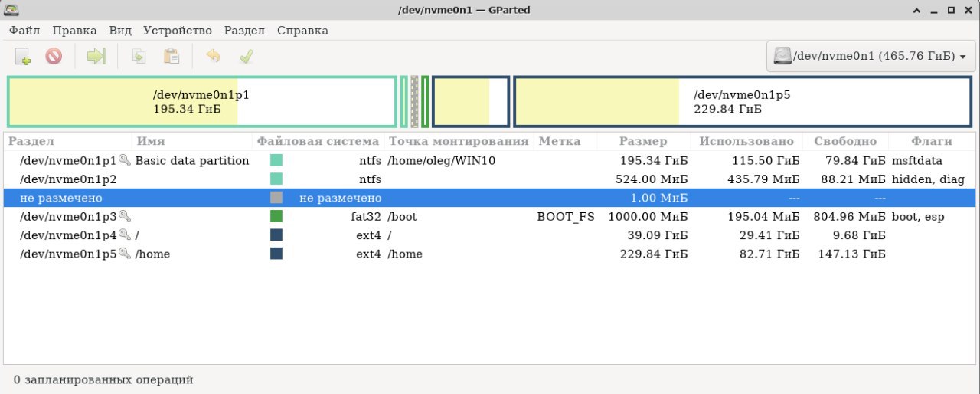Click the Размер column header
Screen dimensions: 980x394
643,141
